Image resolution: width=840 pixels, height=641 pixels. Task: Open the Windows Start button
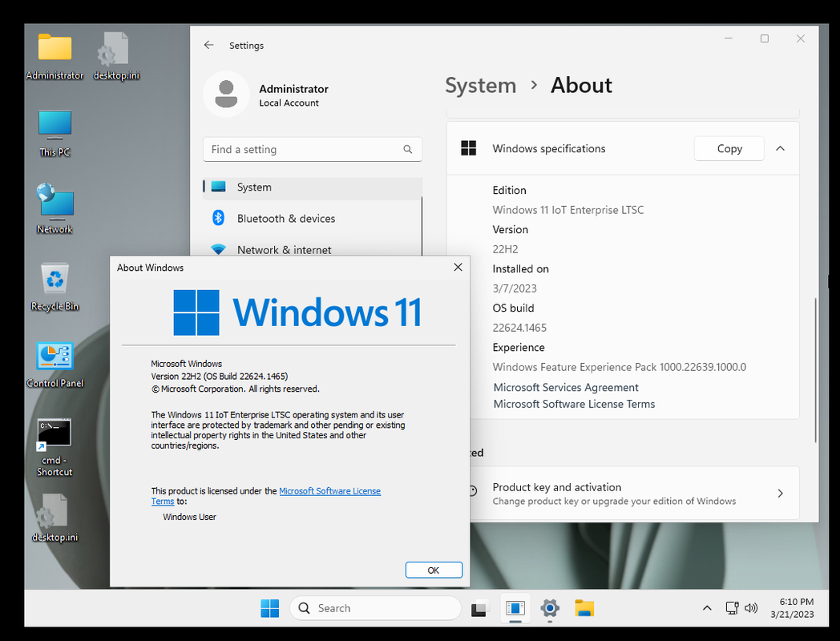pyautogui.click(x=270, y=608)
